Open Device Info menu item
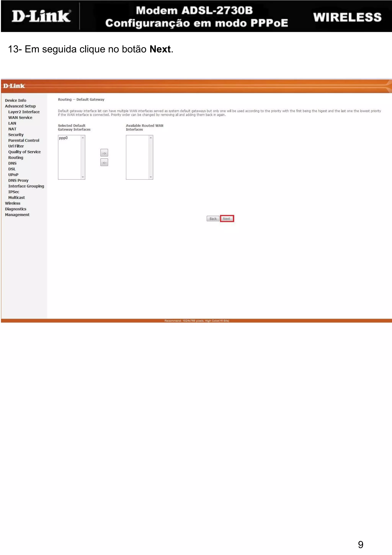 (x=16, y=100)
